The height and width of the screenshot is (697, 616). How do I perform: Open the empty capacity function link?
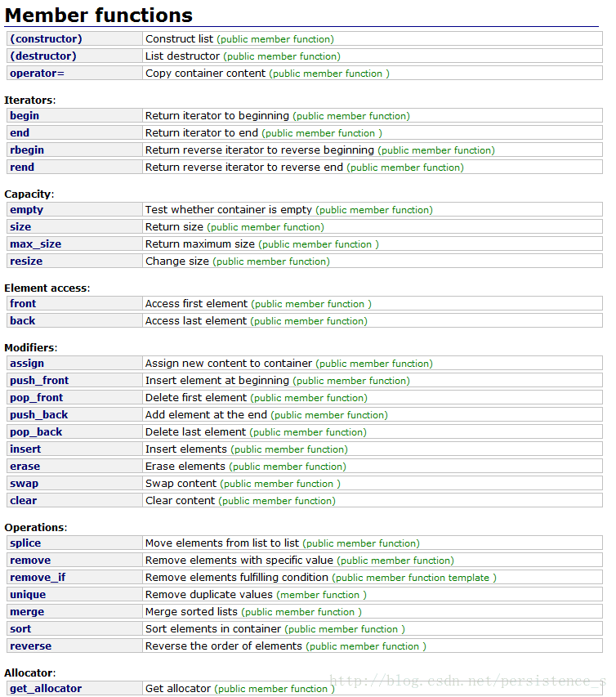26,209
